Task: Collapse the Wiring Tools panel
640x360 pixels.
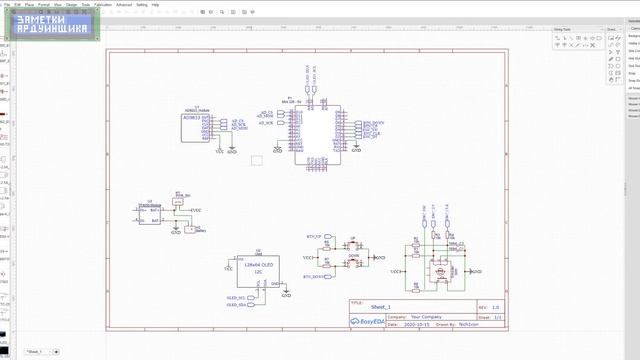Action: point(601,29)
